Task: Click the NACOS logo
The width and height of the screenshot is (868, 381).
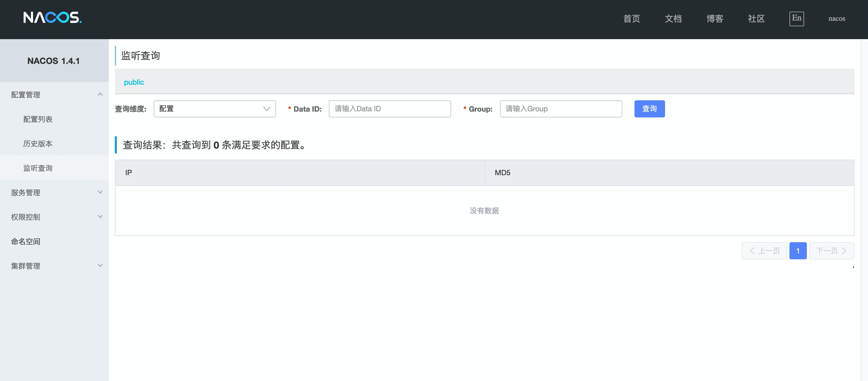Action: coord(52,17)
